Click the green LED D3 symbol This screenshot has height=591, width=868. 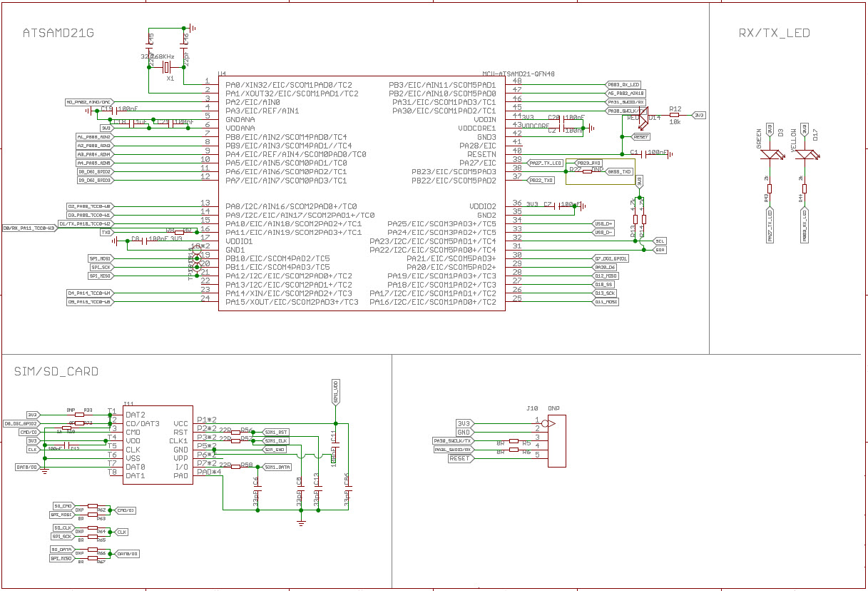[x=769, y=153]
